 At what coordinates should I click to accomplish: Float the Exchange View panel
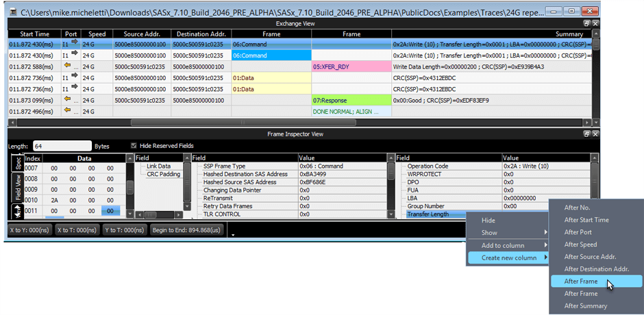(x=586, y=23)
